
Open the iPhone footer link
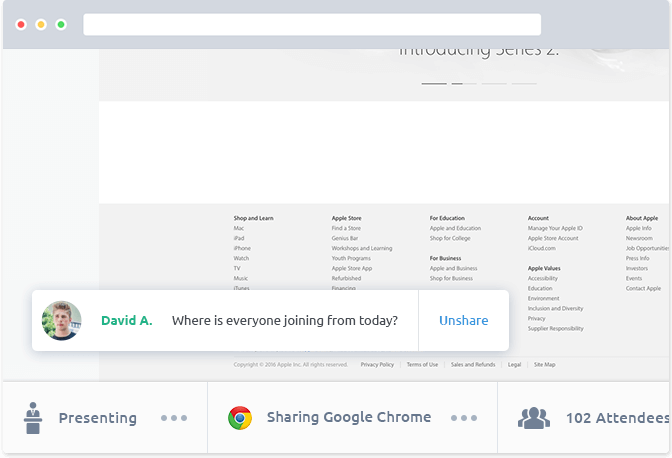click(x=242, y=248)
